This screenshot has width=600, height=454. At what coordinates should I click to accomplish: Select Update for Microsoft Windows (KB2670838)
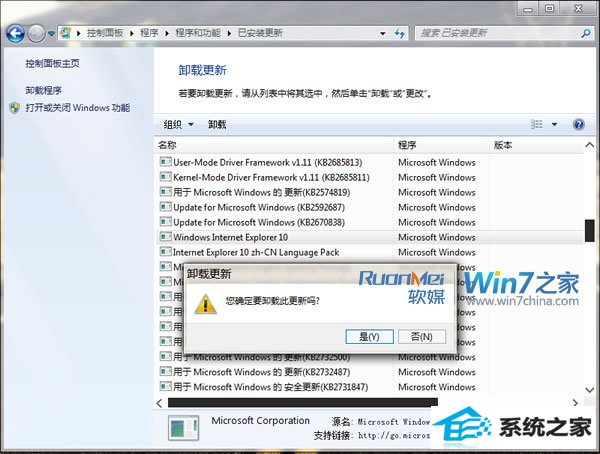tap(259, 222)
